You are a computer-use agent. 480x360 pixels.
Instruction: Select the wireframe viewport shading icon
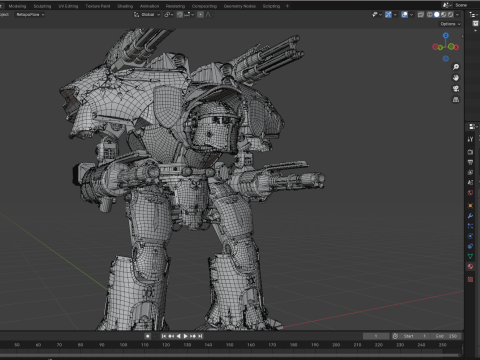point(430,15)
